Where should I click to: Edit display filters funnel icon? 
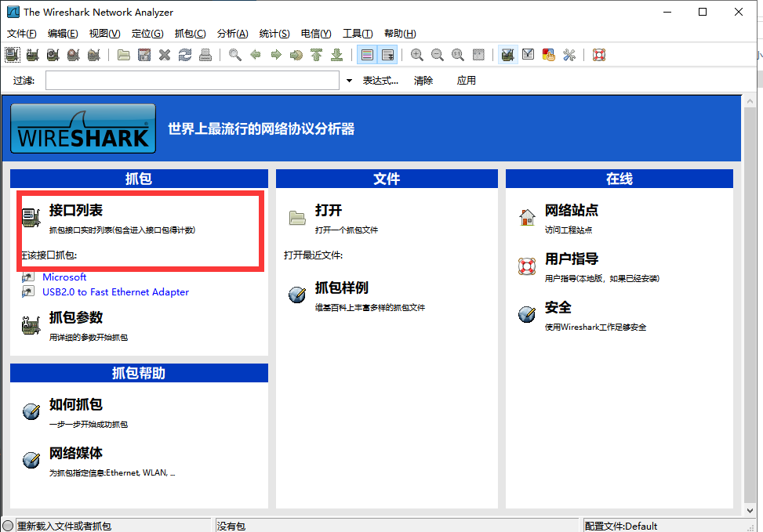(528, 55)
